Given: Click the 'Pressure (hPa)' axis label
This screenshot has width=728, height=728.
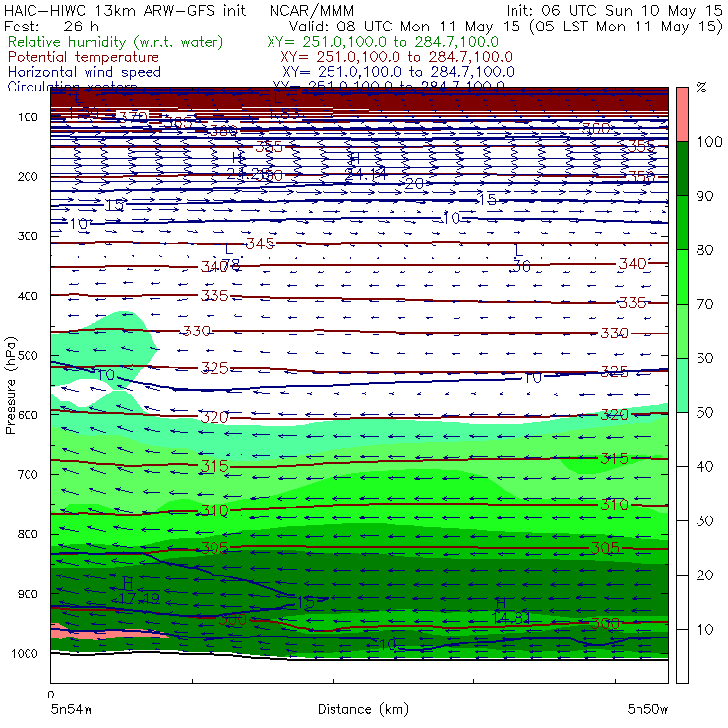Looking at the screenshot, I should click(x=10, y=386).
